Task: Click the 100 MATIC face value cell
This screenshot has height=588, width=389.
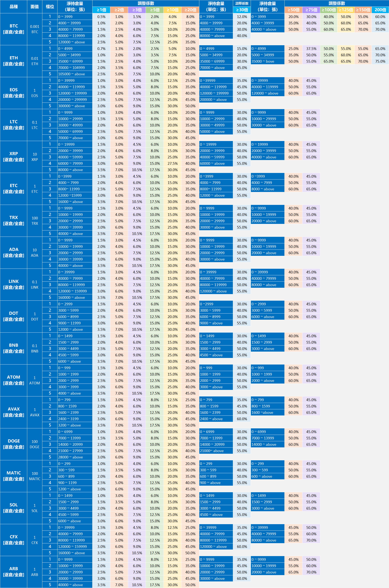Action: [x=35, y=476]
